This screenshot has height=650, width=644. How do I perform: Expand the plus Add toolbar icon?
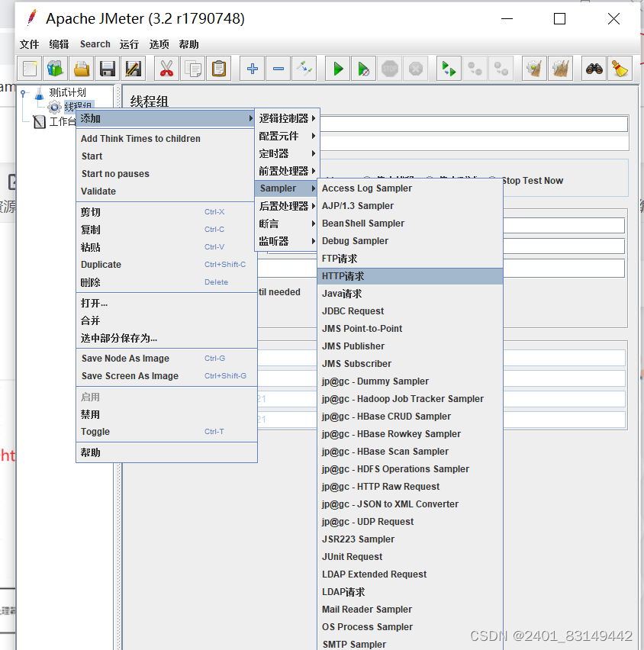click(252, 69)
